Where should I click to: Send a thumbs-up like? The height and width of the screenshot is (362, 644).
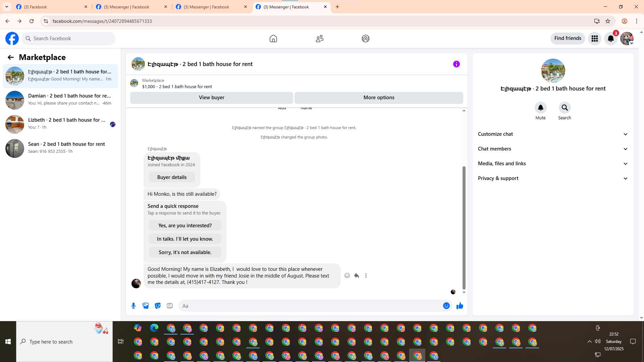coord(460,306)
